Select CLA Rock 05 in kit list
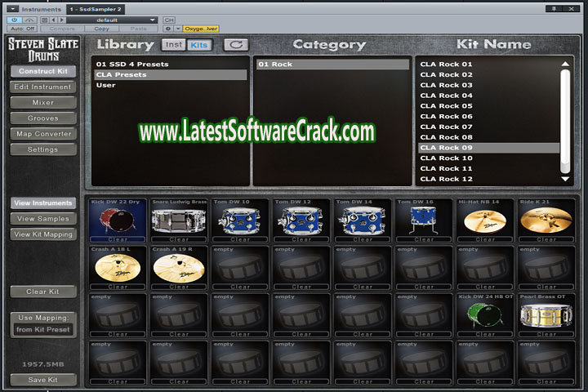The image size is (588, 392). pyautogui.click(x=447, y=106)
